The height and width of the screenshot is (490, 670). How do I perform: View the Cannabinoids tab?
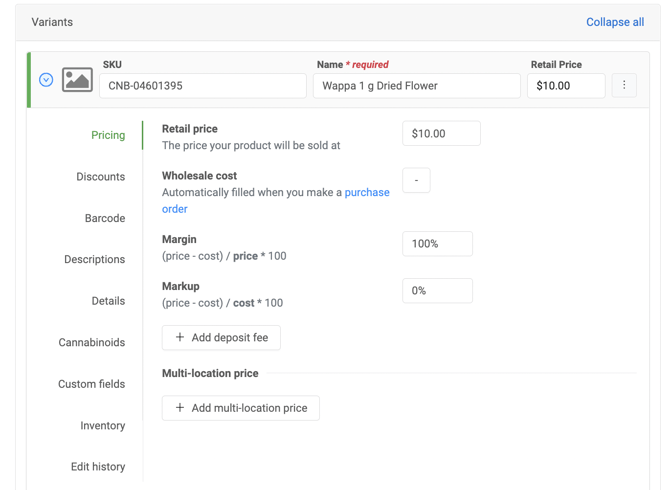[91, 343]
